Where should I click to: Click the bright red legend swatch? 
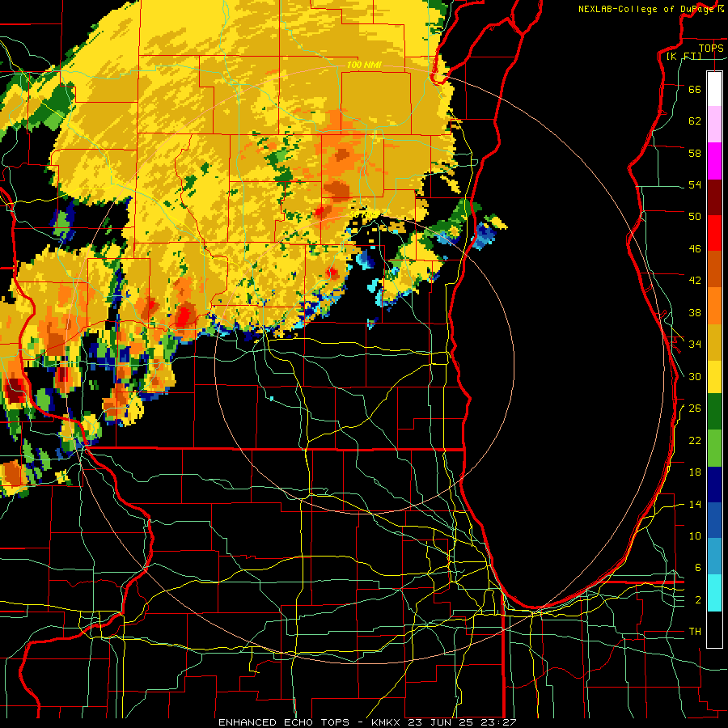pos(714,233)
